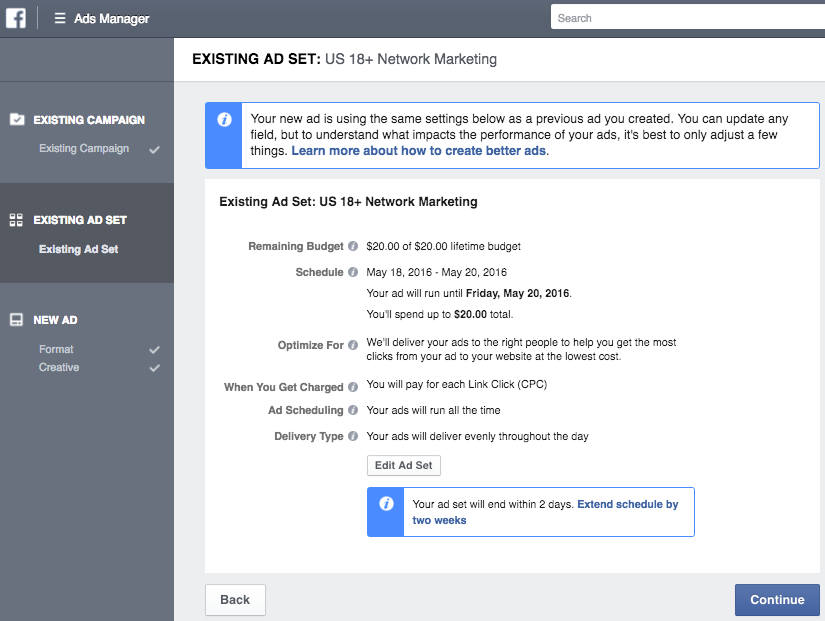825x621 pixels.
Task: Open 'Learn more about how to create better ads' link
Action: (419, 151)
